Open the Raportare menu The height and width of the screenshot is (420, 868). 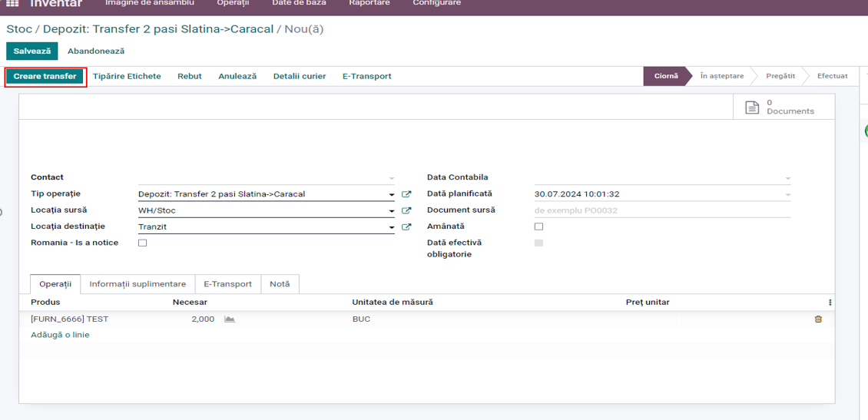point(369,3)
